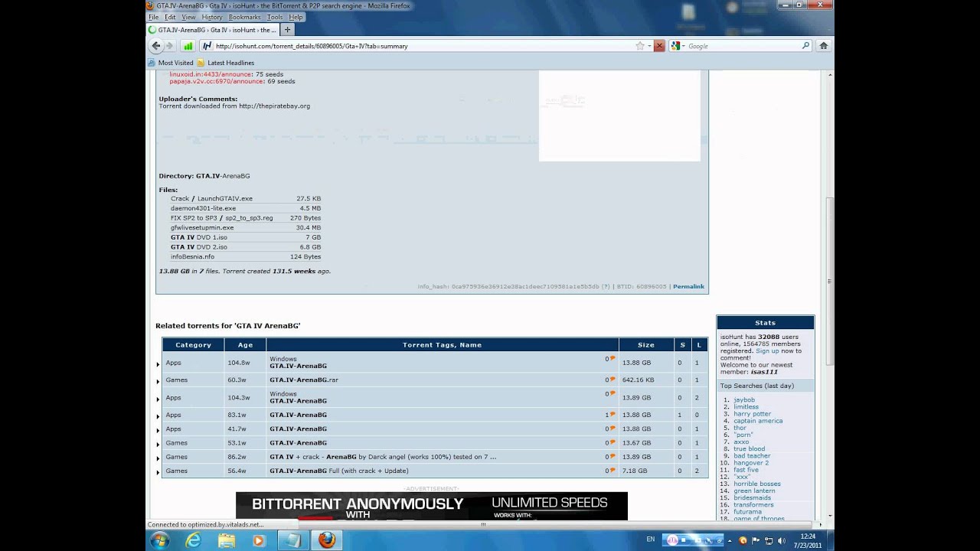Click the horizontal scrollbar at page bottom
This screenshot has width=980, height=551.
click(x=483, y=524)
